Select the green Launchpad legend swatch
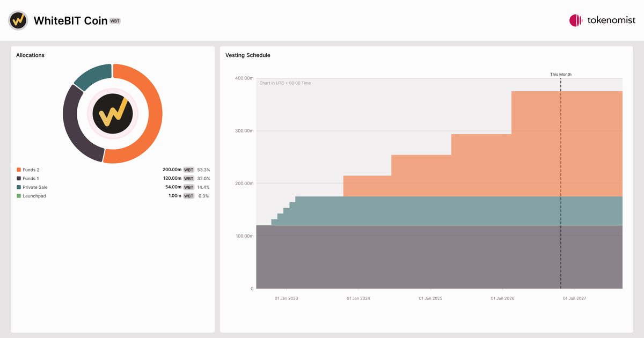The height and width of the screenshot is (338, 644). point(19,196)
